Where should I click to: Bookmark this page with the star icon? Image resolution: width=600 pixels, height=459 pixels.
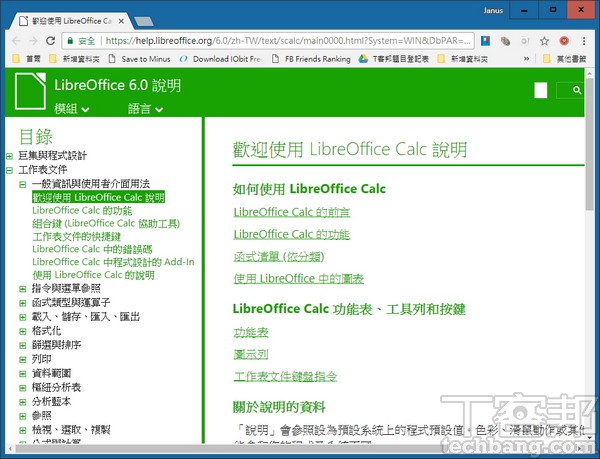[545, 41]
